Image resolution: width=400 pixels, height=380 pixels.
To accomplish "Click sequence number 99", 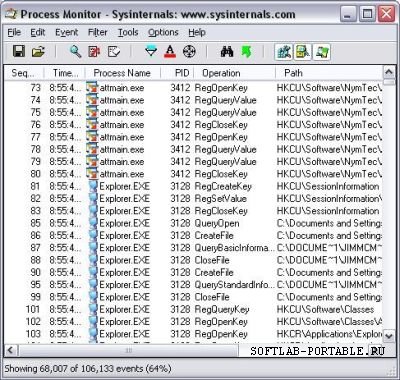I will pos(36,297).
